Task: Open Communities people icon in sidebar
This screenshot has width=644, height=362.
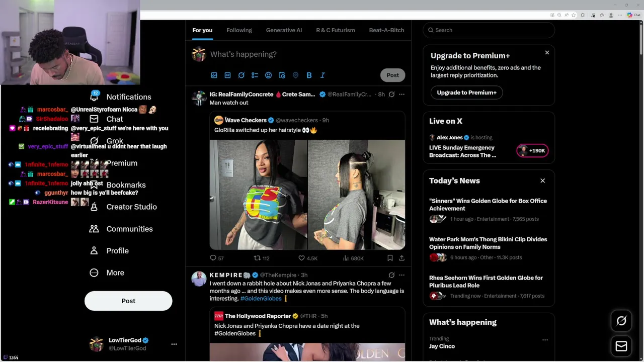Action: (x=94, y=229)
